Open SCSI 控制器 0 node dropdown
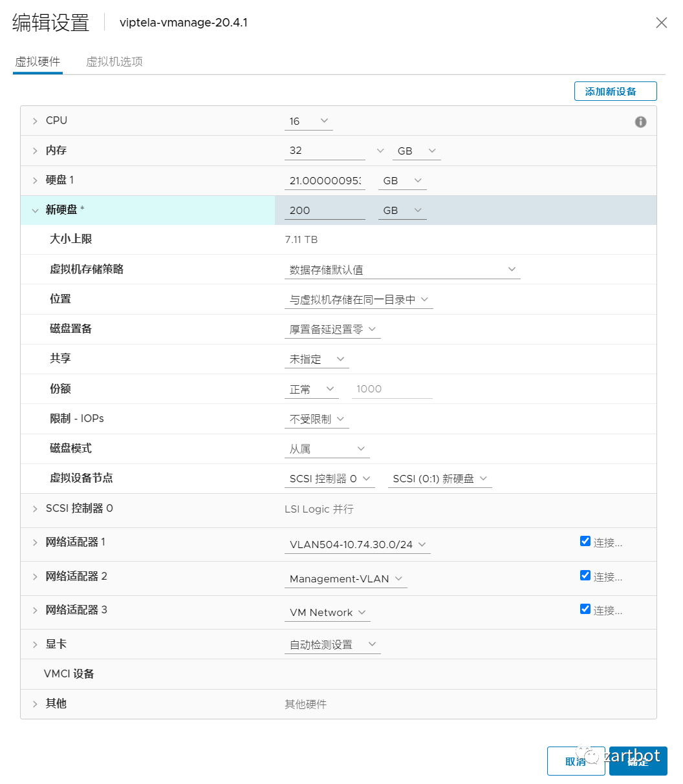 click(330, 479)
